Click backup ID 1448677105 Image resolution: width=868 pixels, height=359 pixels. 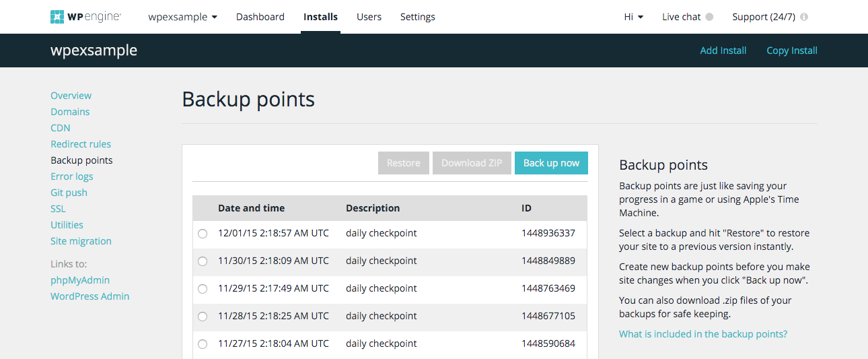[548, 316]
